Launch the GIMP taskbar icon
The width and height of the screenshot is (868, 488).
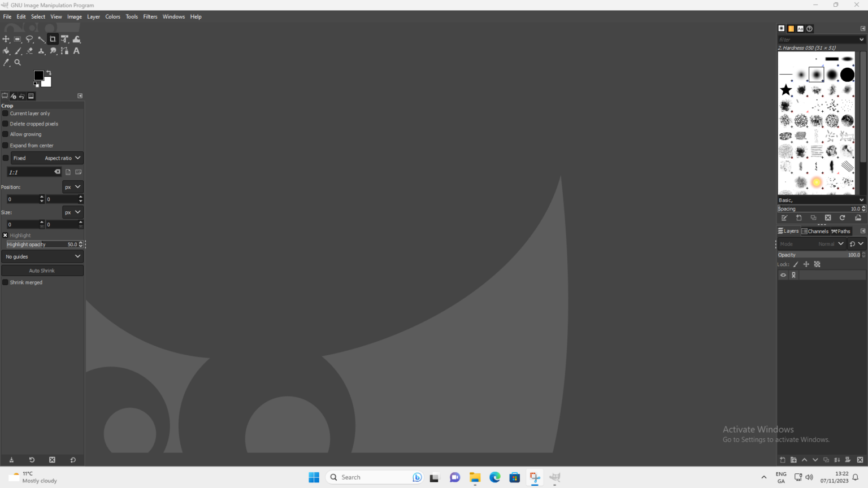click(554, 477)
